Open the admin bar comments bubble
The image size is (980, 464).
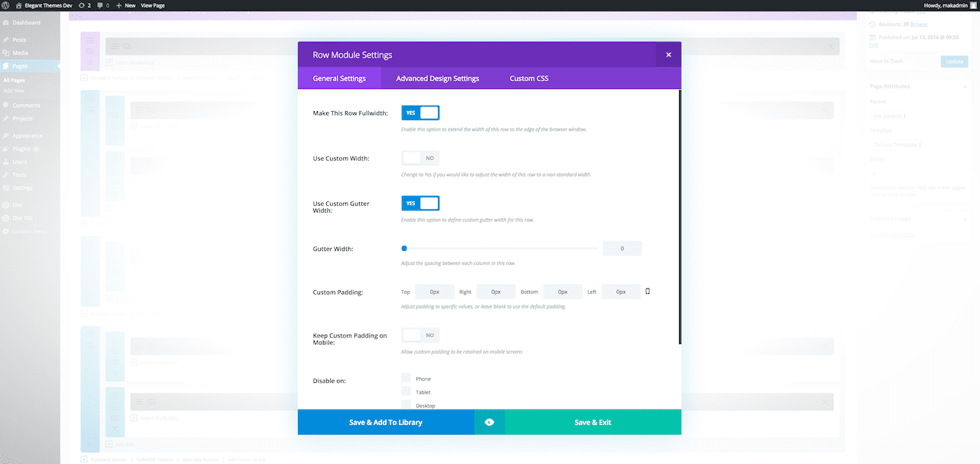point(103,5)
